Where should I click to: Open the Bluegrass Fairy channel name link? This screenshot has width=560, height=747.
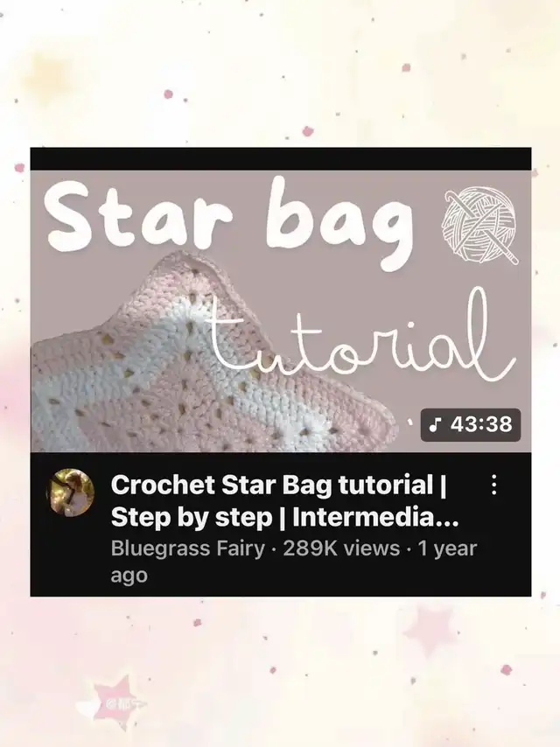[x=188, y=548]
